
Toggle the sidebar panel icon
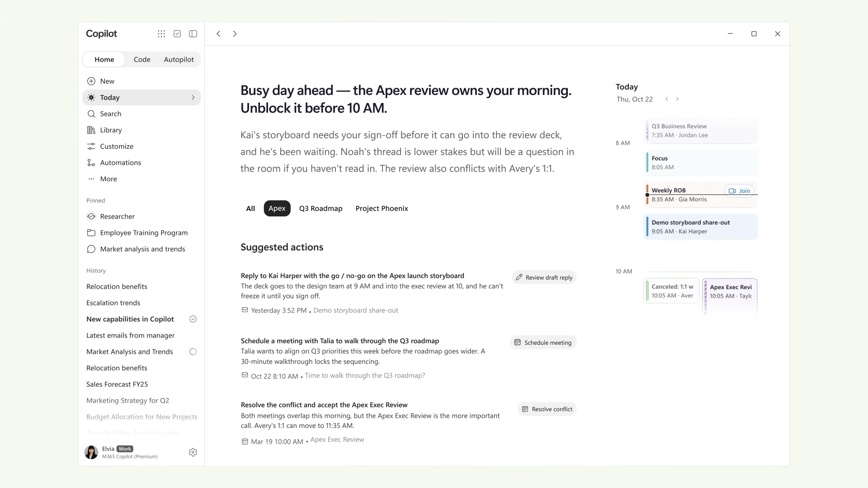pyautogui.click(x=193, y=34)
